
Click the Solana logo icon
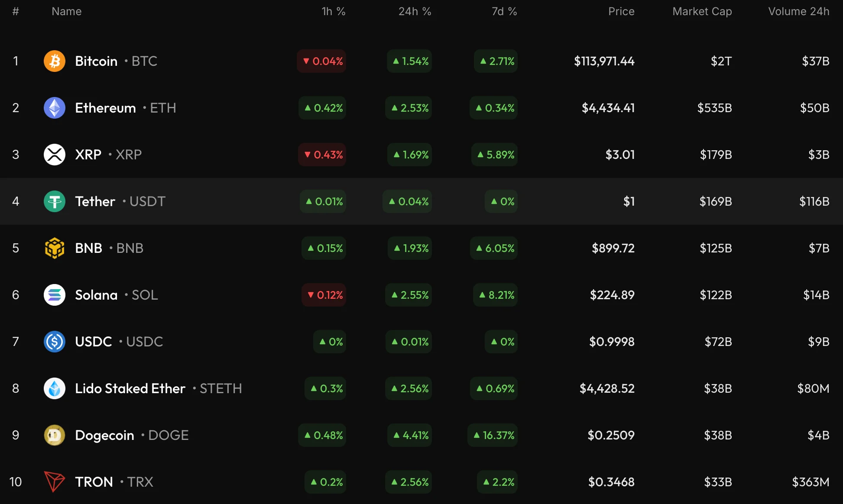[x=55, y=295]
